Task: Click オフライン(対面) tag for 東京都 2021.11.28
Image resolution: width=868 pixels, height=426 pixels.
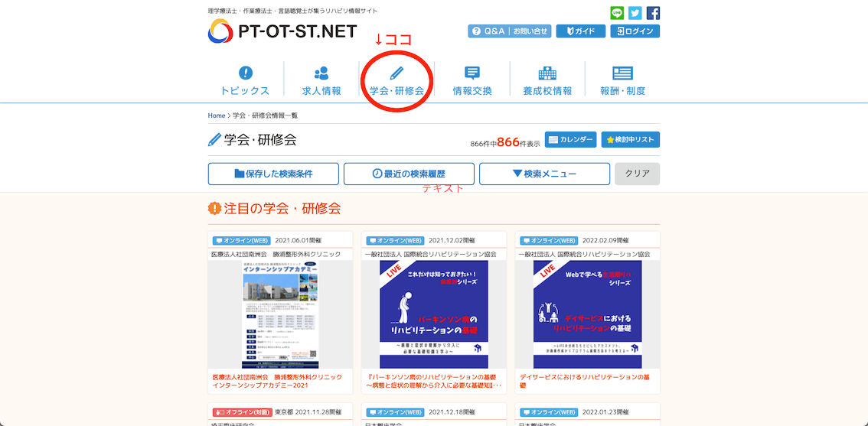Action: 243,412
